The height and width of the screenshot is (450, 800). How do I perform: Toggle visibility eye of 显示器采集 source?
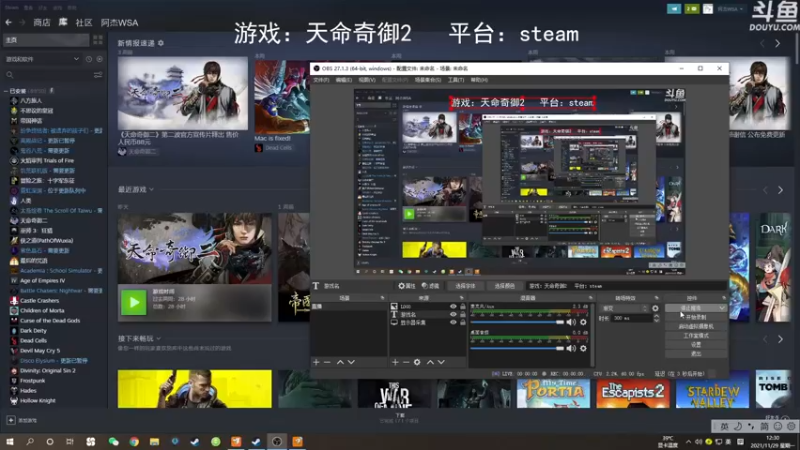click(453, 322)
